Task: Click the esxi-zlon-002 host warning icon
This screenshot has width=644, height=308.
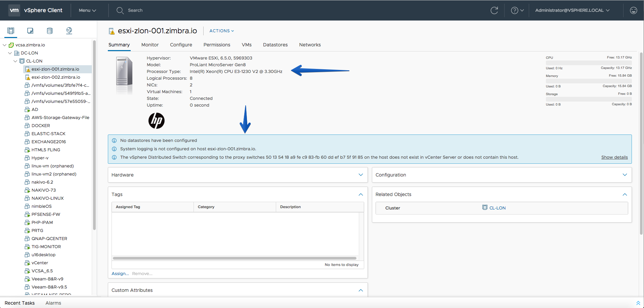Action: [28, 77]
